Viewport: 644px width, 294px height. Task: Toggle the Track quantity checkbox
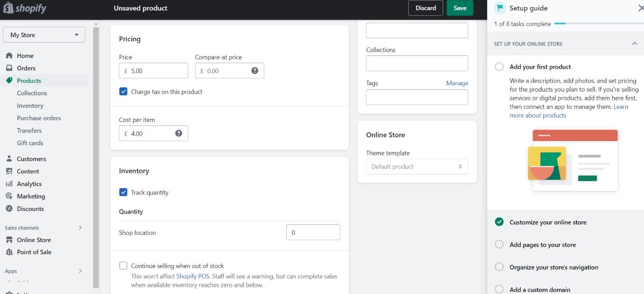(123, 192)
